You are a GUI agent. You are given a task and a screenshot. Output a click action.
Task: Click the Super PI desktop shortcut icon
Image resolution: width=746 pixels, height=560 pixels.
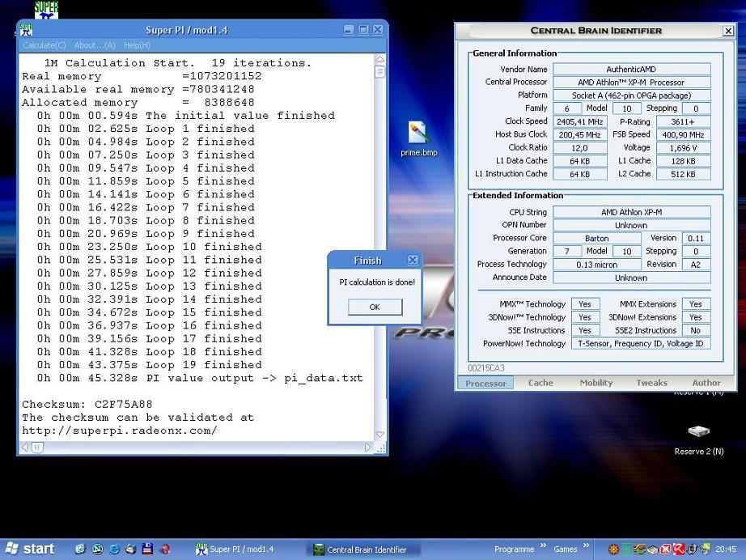coord(46,10)
